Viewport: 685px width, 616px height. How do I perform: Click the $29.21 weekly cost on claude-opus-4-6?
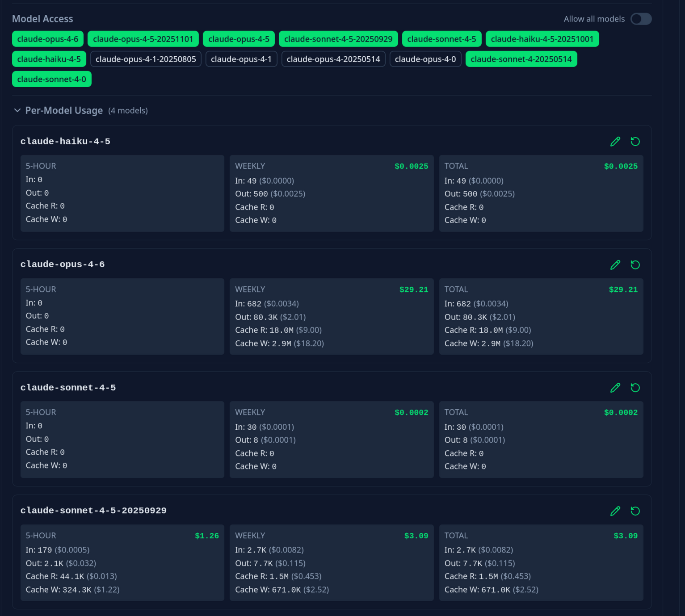click(x=414, y=289)
